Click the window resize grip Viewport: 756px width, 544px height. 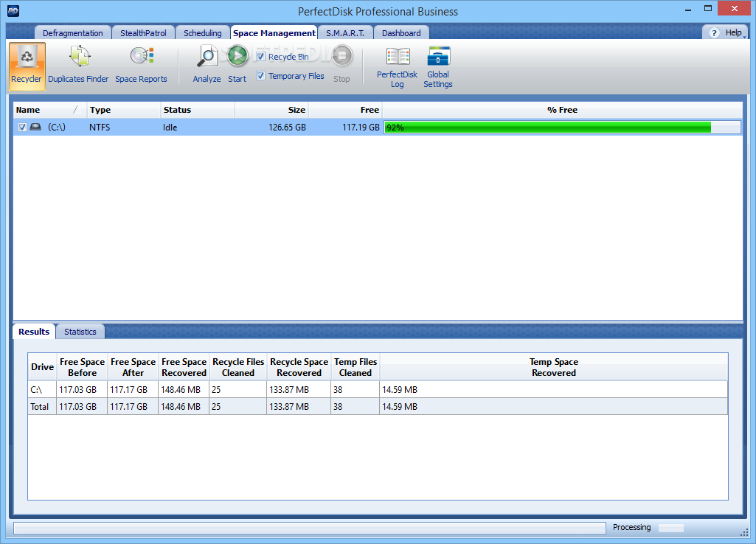tap(744, 532)
